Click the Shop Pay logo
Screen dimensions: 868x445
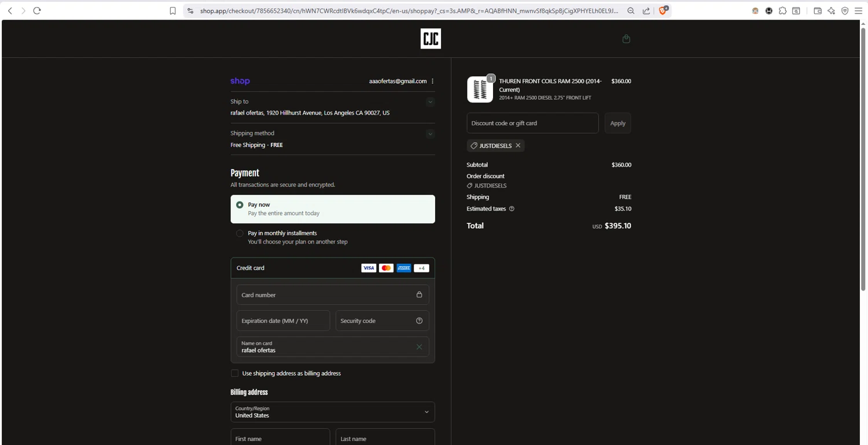240,81
